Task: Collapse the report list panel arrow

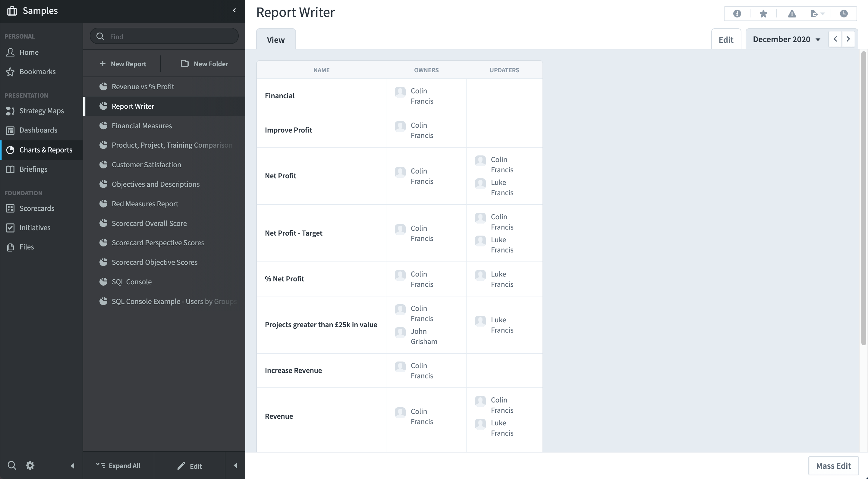Action: [x=235, y=465]
